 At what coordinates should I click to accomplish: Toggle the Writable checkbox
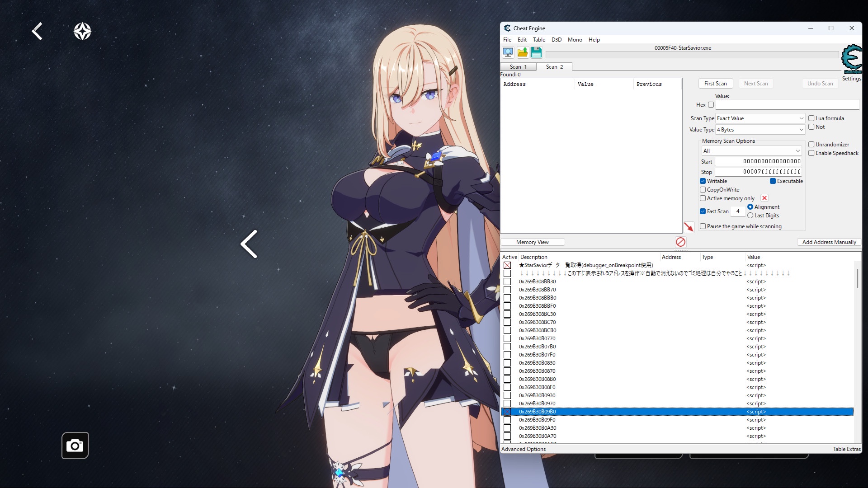point(703,181)
